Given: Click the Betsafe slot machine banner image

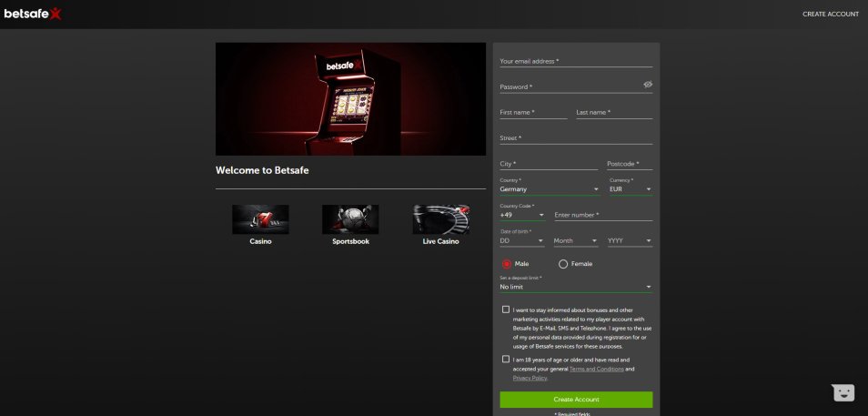Looking at the screenshot, I should click(x=350, y=99).
